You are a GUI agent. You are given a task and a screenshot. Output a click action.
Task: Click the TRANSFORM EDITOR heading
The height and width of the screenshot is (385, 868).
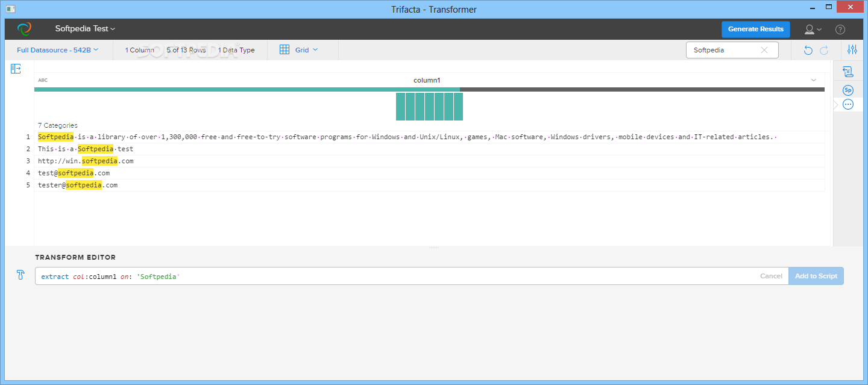(x=75, y=257)
